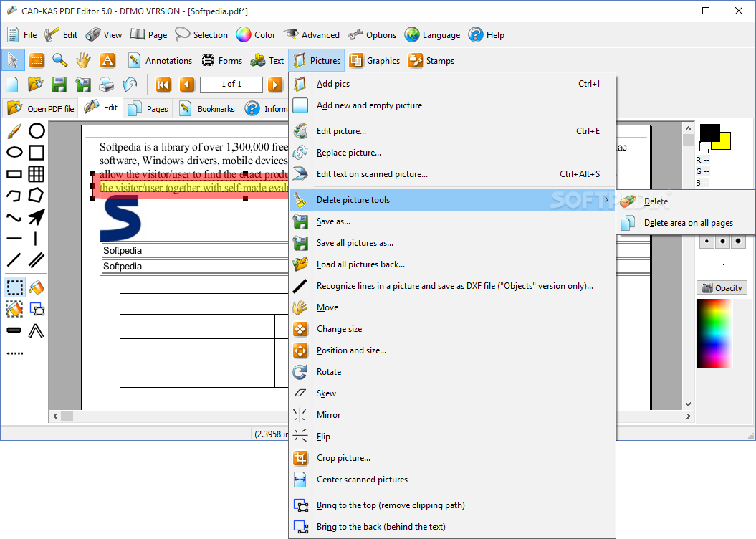The width and height of the screenshot is (756, 539).
Task: Choose Add pics from the menu
Action: [452, 84]
